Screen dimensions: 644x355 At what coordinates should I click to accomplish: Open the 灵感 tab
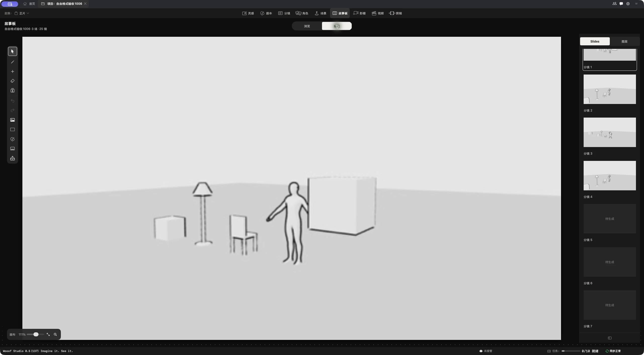[x=248, y=13]
